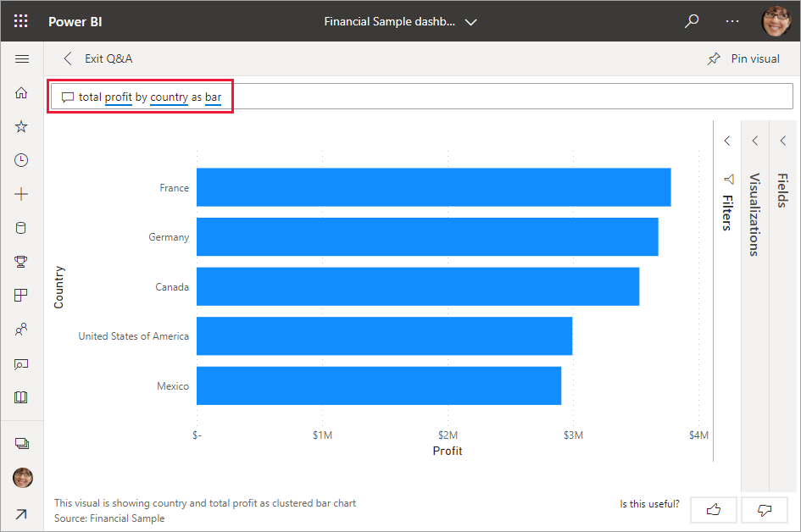Open Financial Sample dashboard title dropdown
This screenshot has width=801, height=532.
pos(401,21)
